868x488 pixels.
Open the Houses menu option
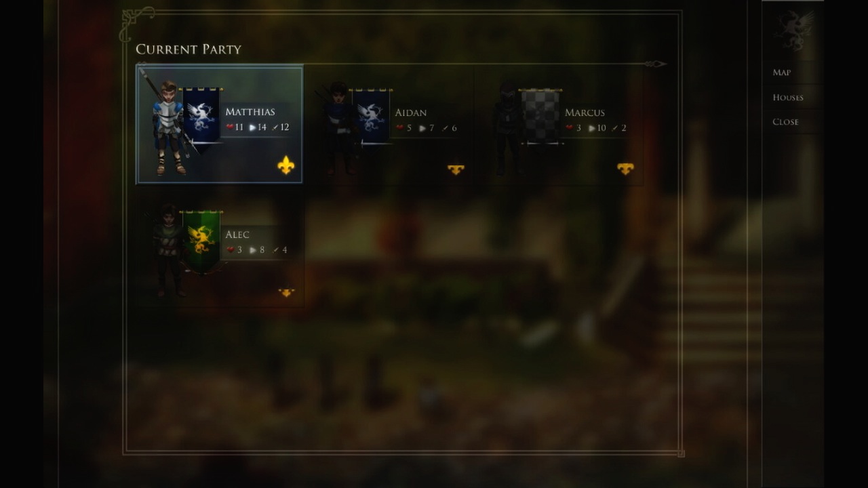tap(787, 98)
